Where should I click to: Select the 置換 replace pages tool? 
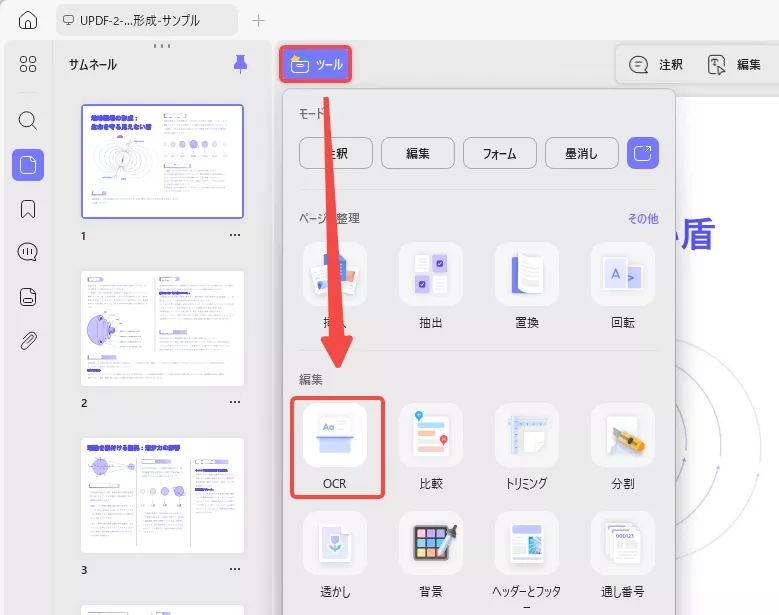tap(527, 286)
